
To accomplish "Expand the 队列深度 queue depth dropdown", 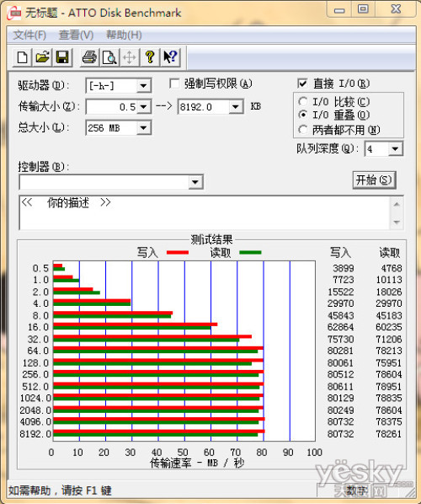I will click(395, 149).
